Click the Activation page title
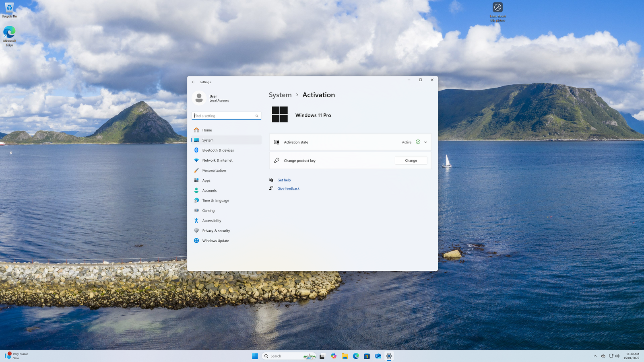 coord(318,95)
